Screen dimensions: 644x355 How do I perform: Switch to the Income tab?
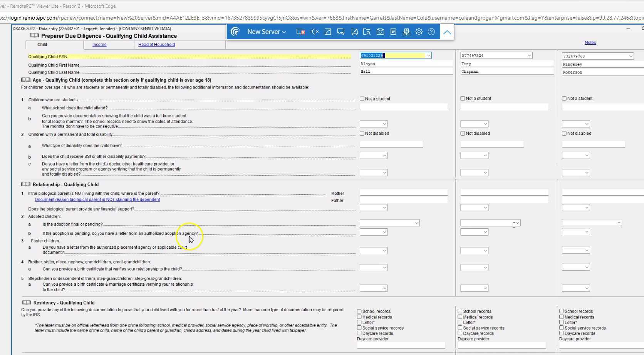(99, 45)
